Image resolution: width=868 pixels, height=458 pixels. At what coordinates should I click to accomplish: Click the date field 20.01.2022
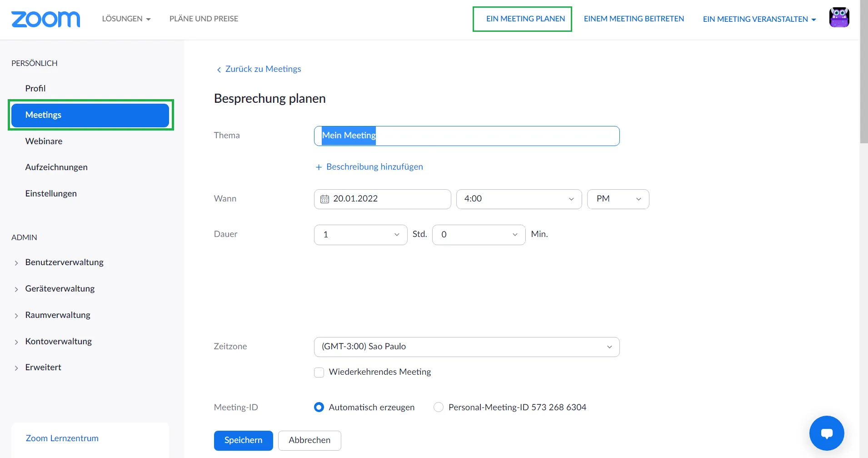tap(382, 199)
